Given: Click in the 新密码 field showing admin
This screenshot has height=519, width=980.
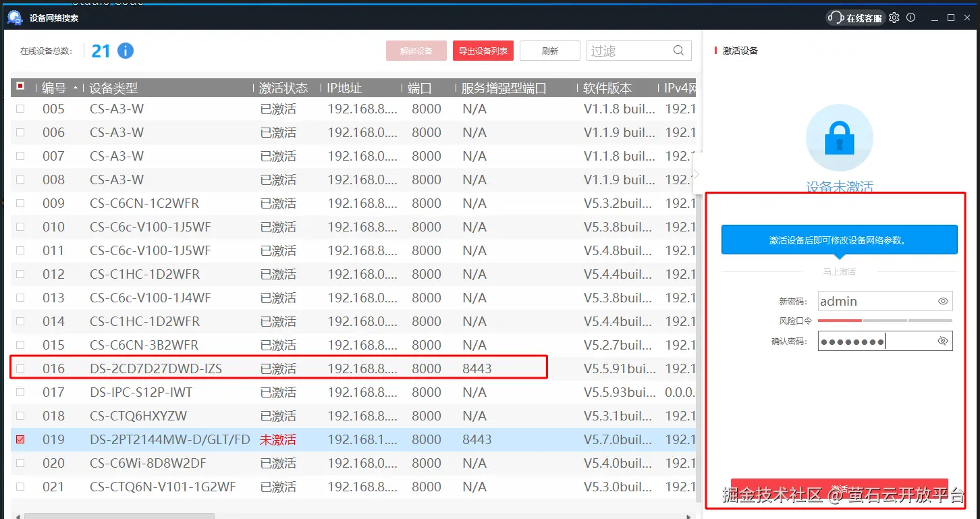Looking at the screenshot, I should [x=885, y=302].
